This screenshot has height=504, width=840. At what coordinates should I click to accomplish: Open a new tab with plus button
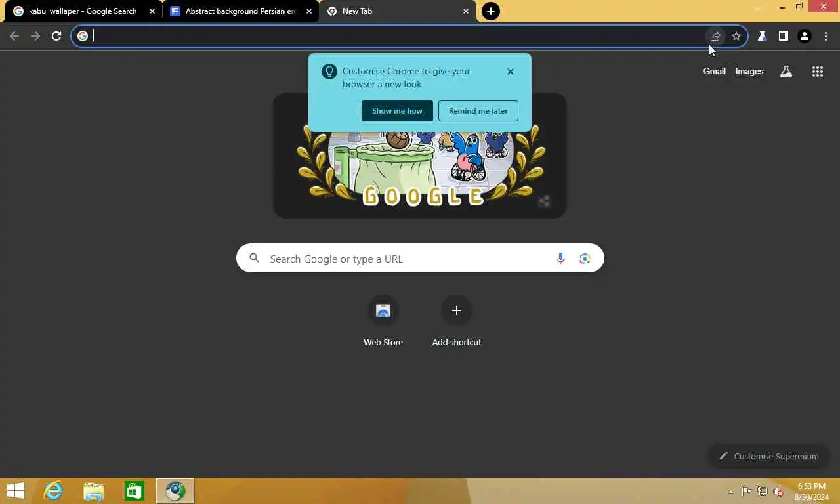click(x=490, y=11)
